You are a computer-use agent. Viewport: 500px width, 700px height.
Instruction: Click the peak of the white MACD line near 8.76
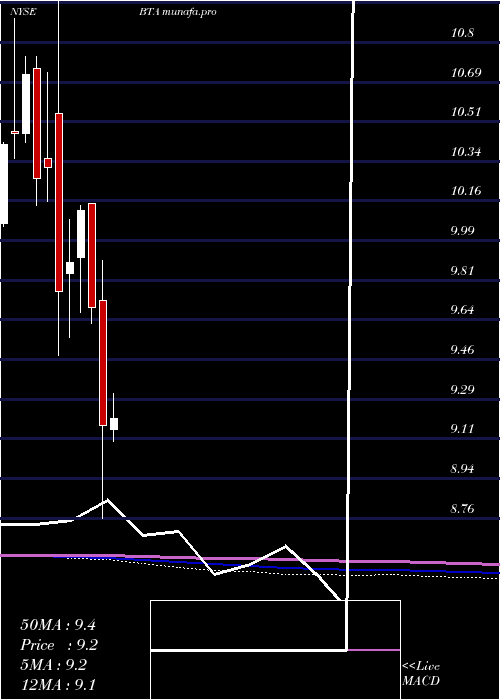[107, 500]
